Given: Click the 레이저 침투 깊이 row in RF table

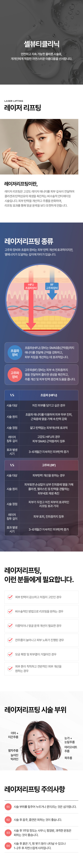Looking at the screenshot, I should pos(41,516).
